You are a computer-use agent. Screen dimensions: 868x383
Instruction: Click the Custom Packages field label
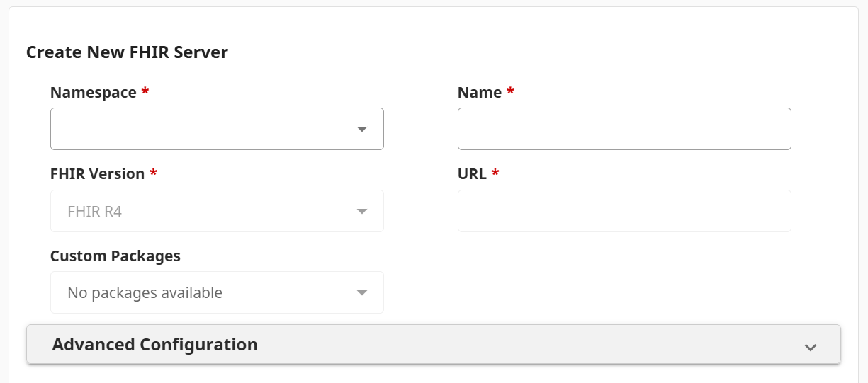115,256
